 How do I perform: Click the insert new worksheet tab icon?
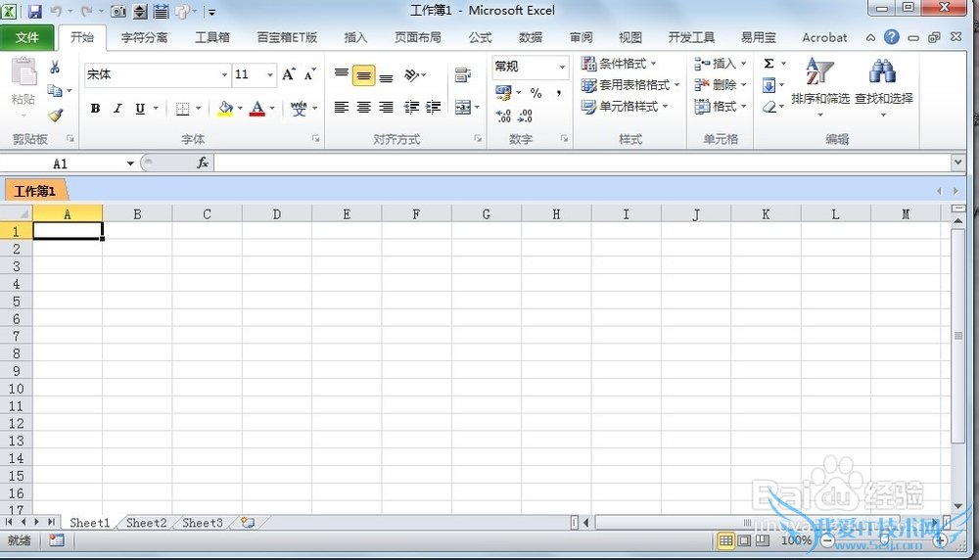[x=248, y=523]
